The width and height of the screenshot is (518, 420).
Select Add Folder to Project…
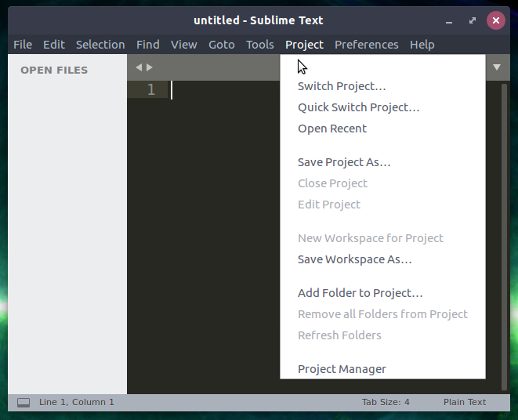[360, 293]
